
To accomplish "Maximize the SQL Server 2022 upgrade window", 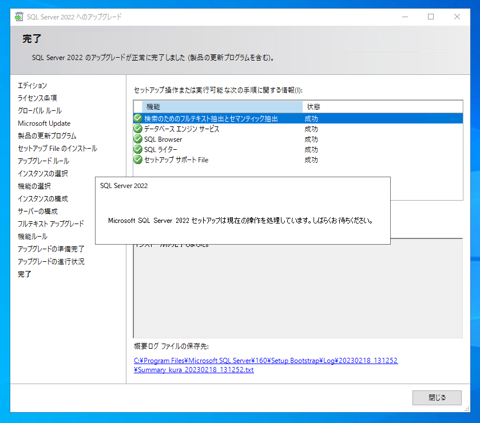I will (x=431, y=17).
